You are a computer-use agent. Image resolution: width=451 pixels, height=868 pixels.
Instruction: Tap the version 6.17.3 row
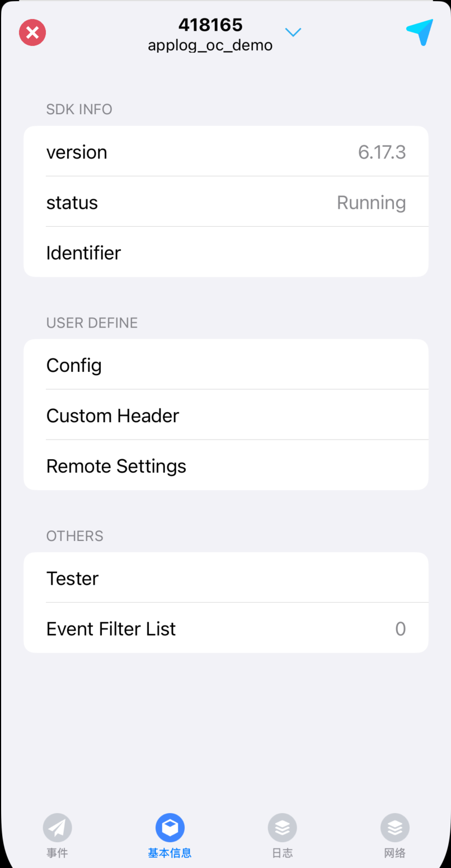coord(226,151)
